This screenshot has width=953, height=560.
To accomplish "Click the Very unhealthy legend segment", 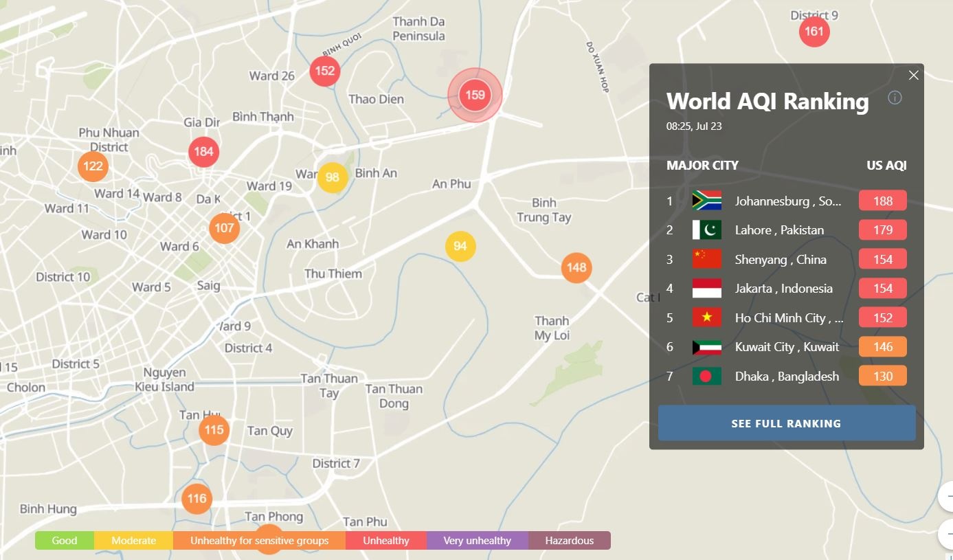I will 477,541.
